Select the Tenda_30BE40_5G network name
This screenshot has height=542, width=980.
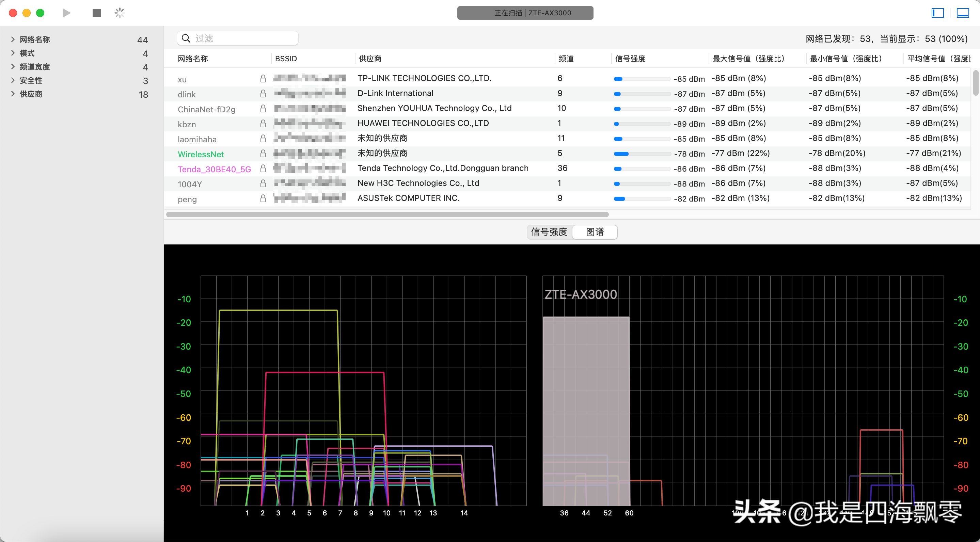click(x=214, y=169)
